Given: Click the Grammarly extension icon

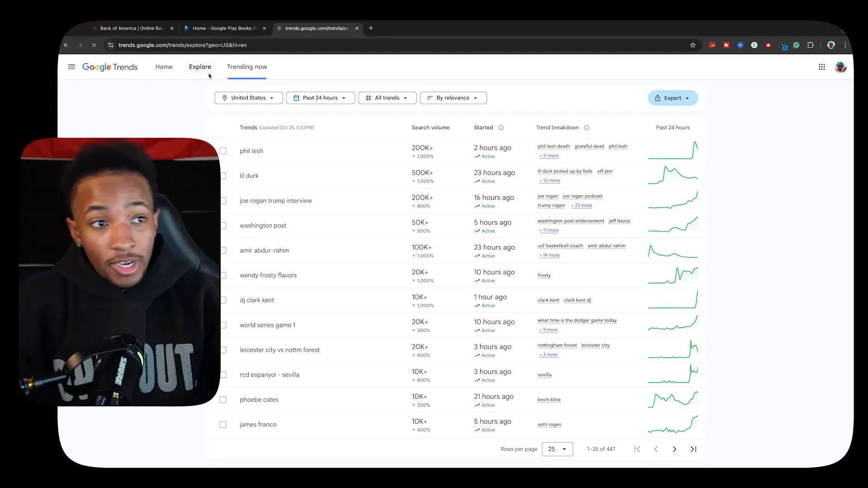Looking at the screenshot, I should pyautogui.click(x=796, y=45).
